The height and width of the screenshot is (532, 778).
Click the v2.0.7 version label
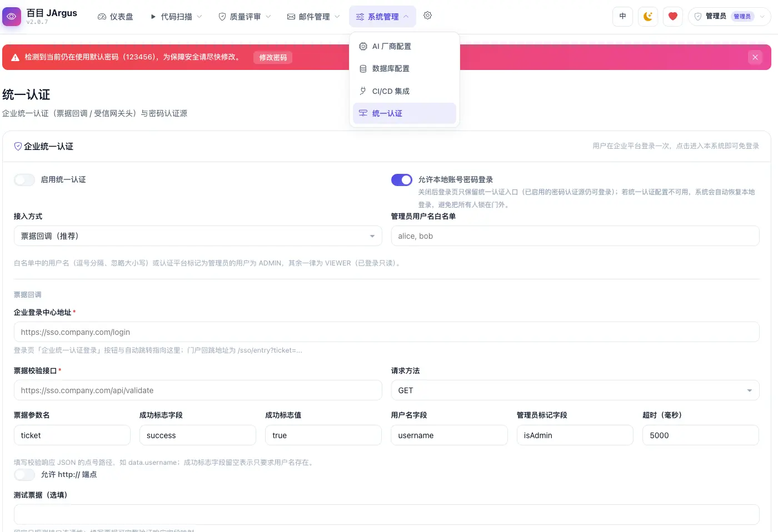tap(37, 22)
